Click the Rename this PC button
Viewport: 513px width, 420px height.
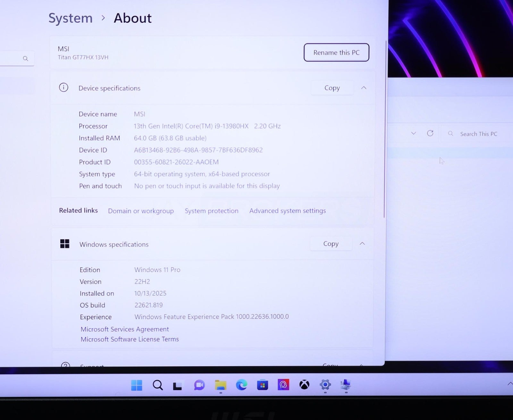(336, 53)
